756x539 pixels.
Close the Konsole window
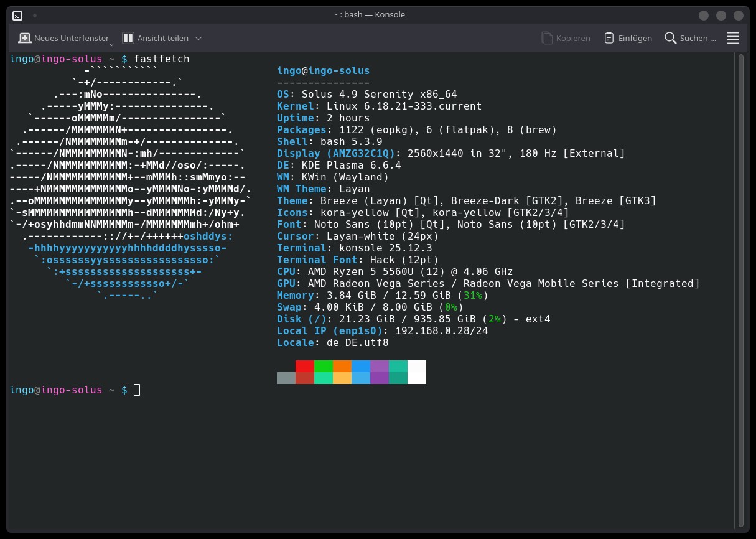click(x=739, y=16)
